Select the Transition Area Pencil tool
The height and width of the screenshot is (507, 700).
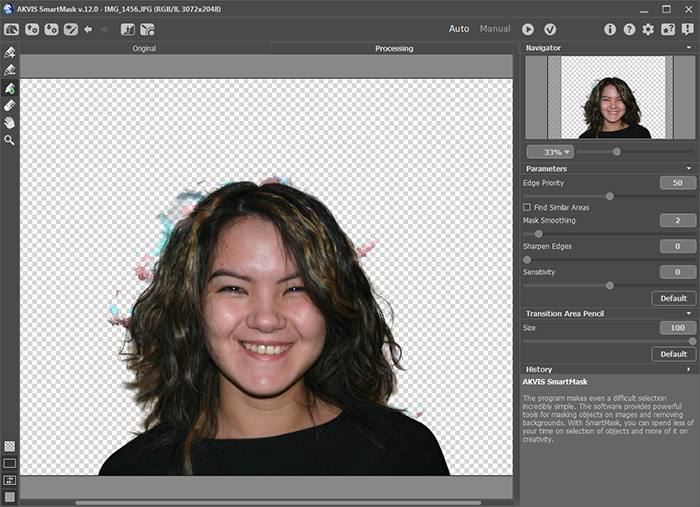tap(10, 88)
